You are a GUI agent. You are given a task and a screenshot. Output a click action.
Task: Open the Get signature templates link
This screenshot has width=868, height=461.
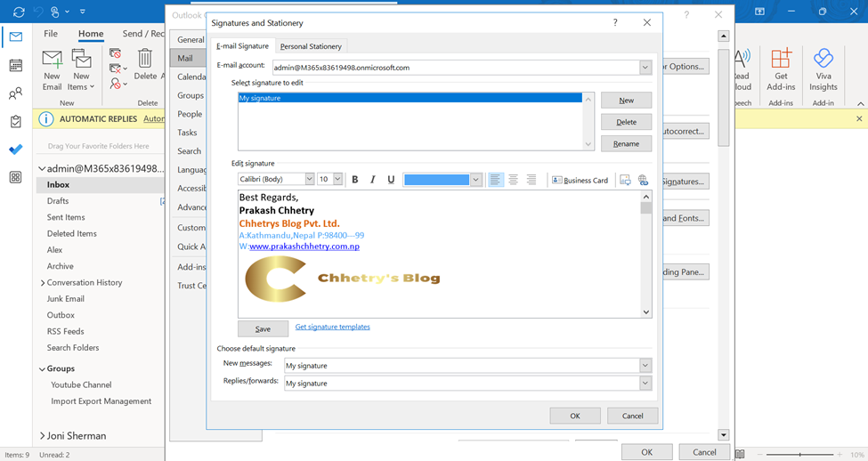[x=332, y=328]
